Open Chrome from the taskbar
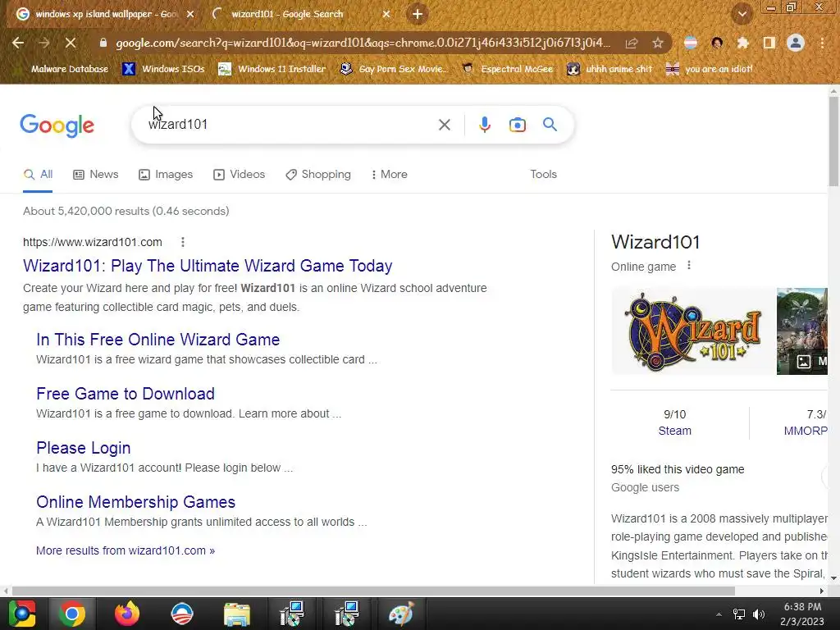840x630 pixels. click(x=72, y=614)
